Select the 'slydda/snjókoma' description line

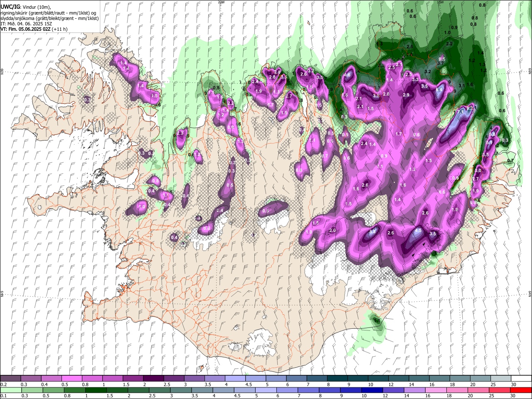[49, 18]
